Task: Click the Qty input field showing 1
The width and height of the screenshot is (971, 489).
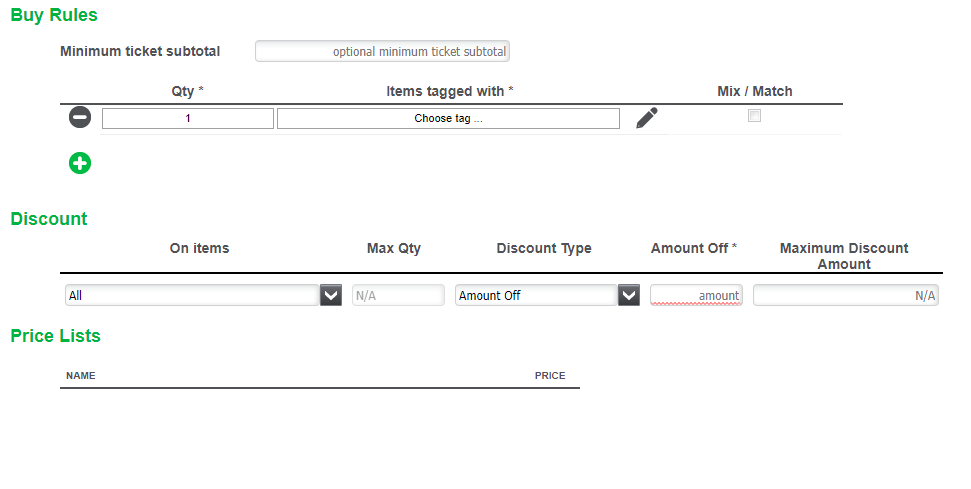Action: [187, 118]
